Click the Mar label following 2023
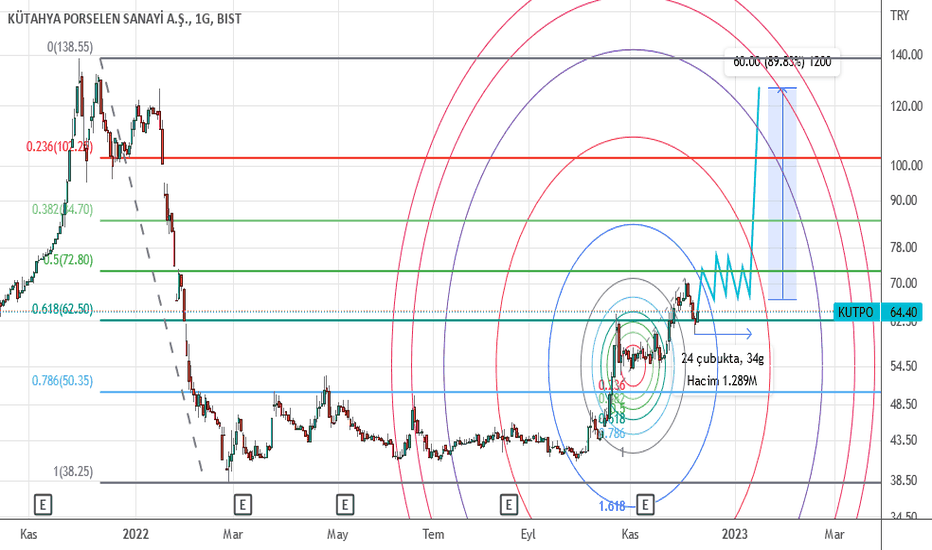The height and width of the screenshot is (550, 932). [x=835, y=534]
